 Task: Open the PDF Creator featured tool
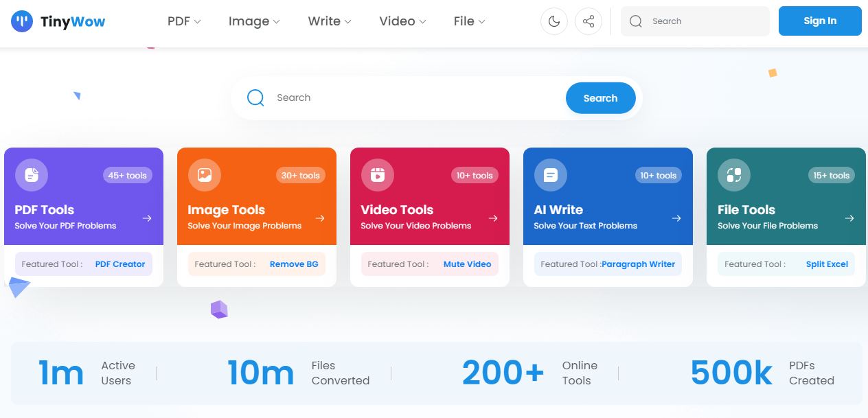[120, 264]
